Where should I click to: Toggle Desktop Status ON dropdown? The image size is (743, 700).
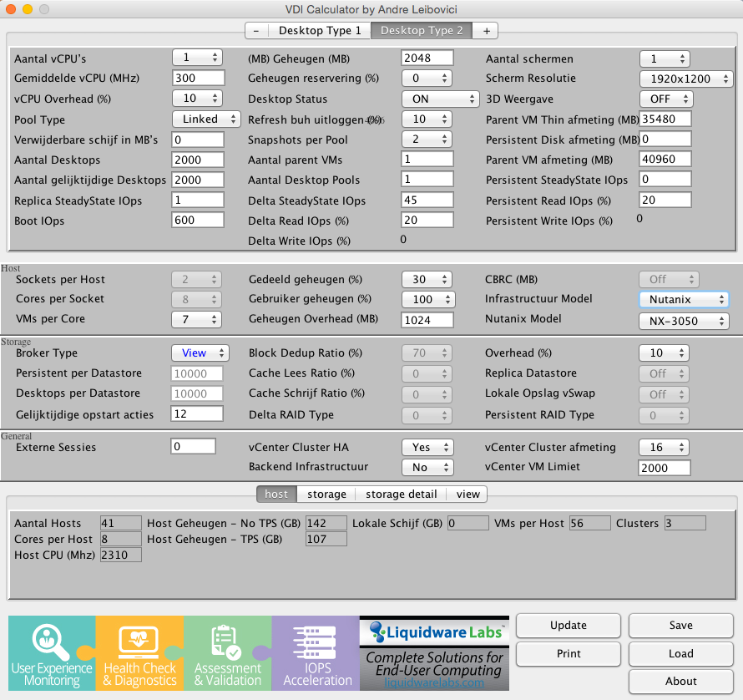point(440,99)
